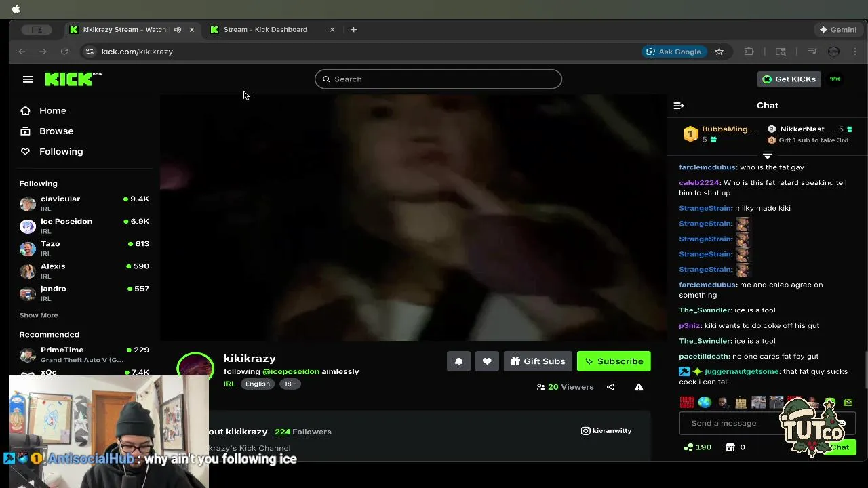Click the Kick search field
This screenshot has width=868, height=488.
(x=438, y=79)
